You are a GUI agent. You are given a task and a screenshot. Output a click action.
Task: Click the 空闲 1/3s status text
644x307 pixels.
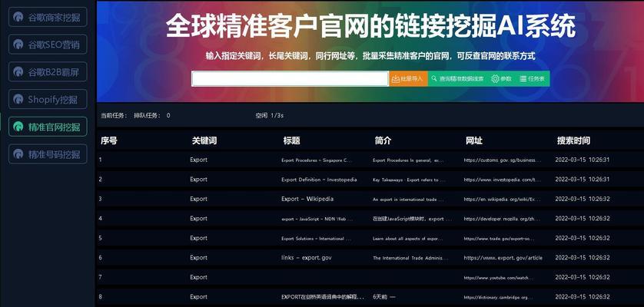coord(269,116)
